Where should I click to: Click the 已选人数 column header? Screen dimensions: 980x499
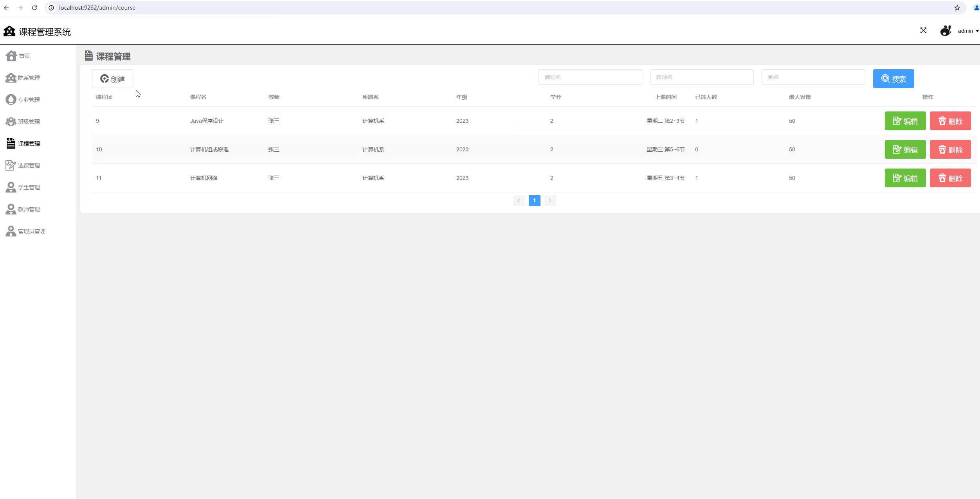(706, 97)
